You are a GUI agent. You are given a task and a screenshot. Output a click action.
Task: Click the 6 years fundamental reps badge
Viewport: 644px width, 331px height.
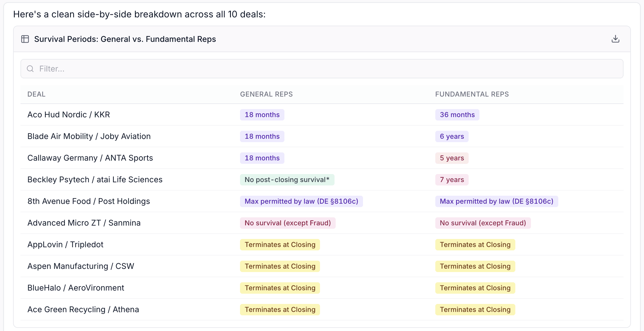point(452,136)
